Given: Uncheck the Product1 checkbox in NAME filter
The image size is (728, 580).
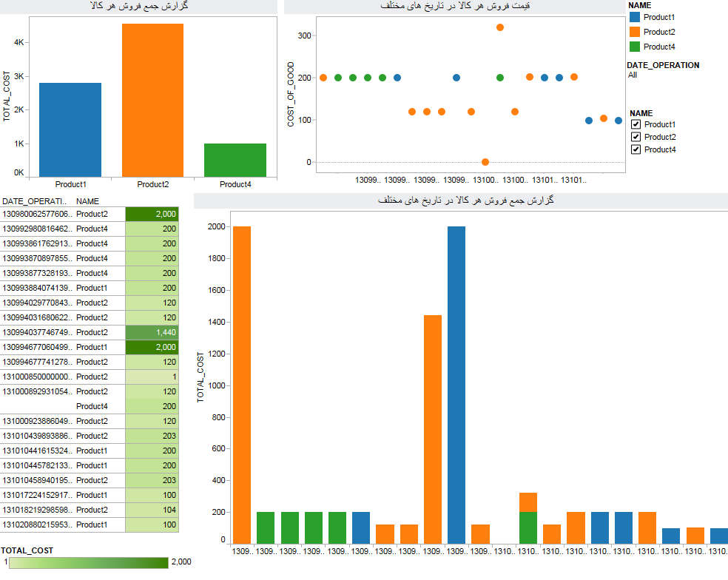Looking at the screenshot, I should 636,124.
